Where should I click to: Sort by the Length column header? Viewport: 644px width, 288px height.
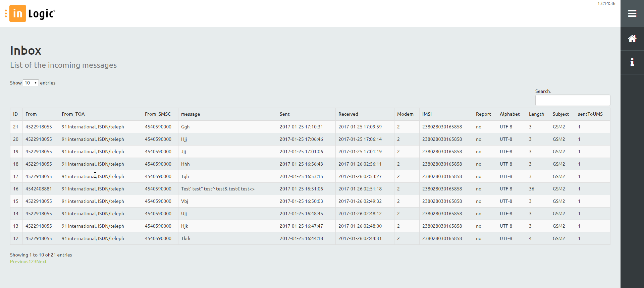point(536,114)
